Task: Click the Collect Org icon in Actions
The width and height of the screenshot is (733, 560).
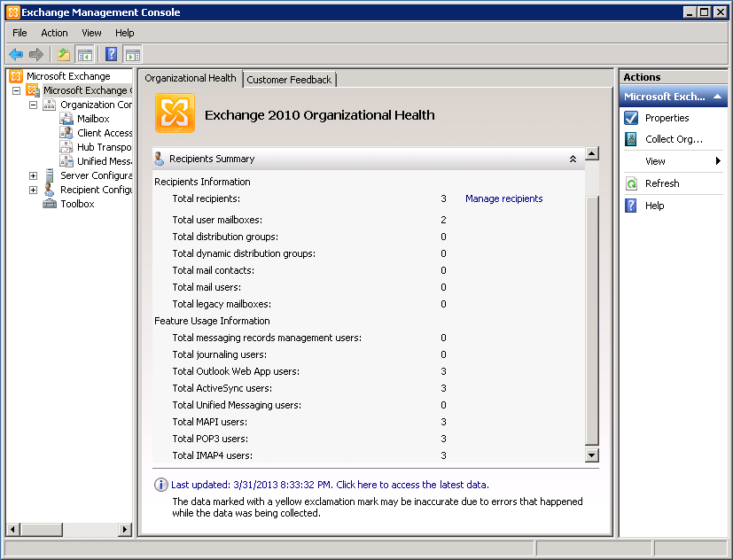Action: pos(631,139)
